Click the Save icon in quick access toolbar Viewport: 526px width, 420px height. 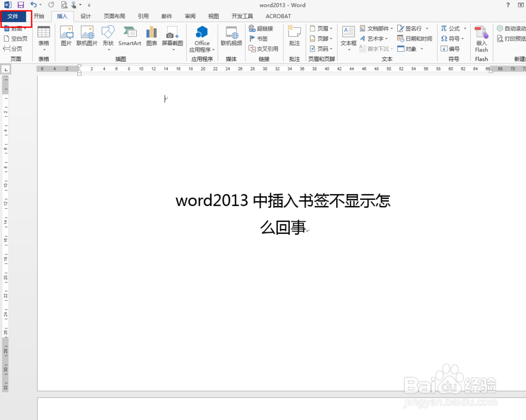[x=21, y=5]
